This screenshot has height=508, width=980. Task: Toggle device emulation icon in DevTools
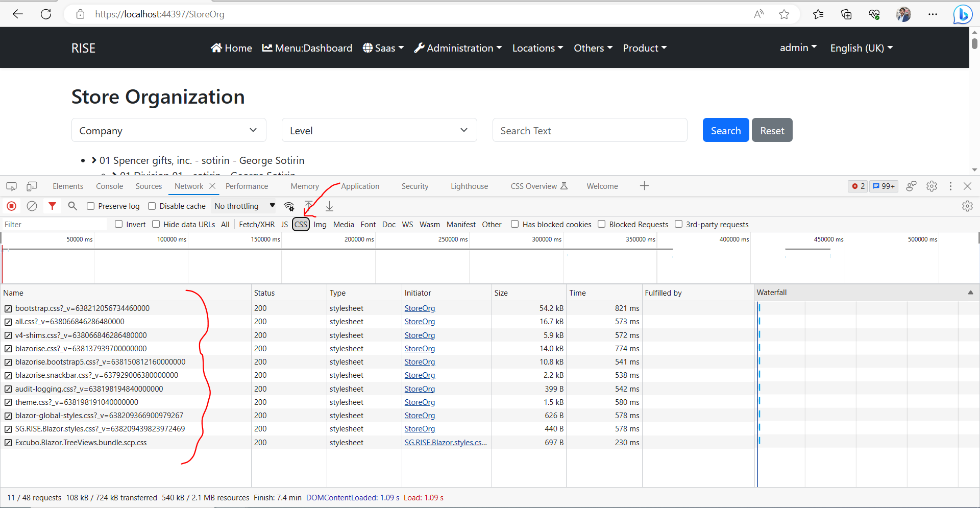point(32,186)
